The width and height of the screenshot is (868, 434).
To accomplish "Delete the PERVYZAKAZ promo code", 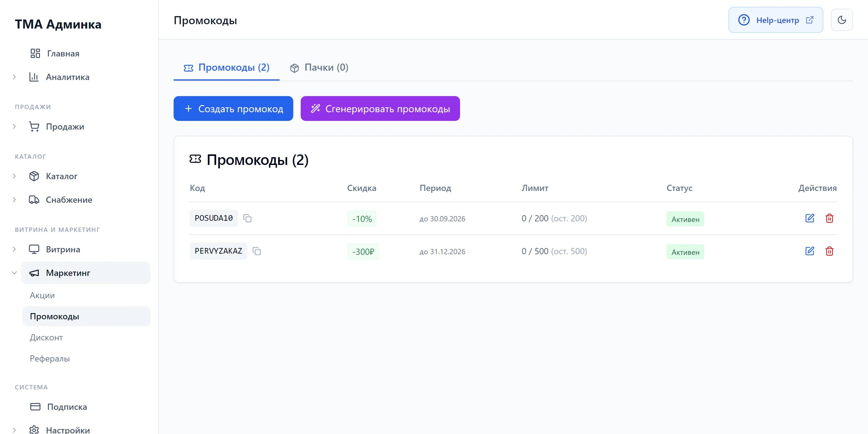I will click(x=829, y=251).
